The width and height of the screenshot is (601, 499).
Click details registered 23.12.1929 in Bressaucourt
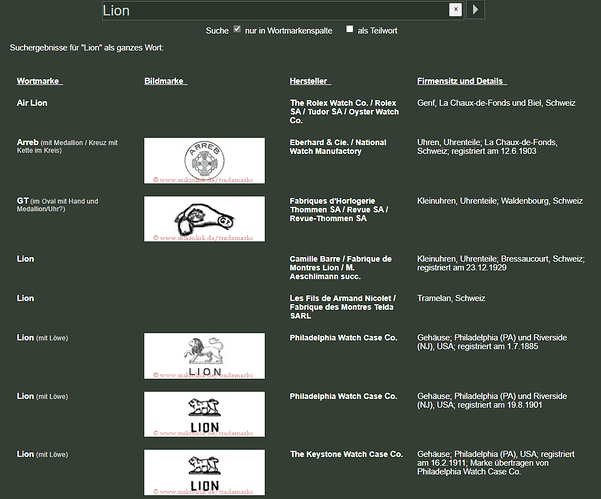point(501,263)
